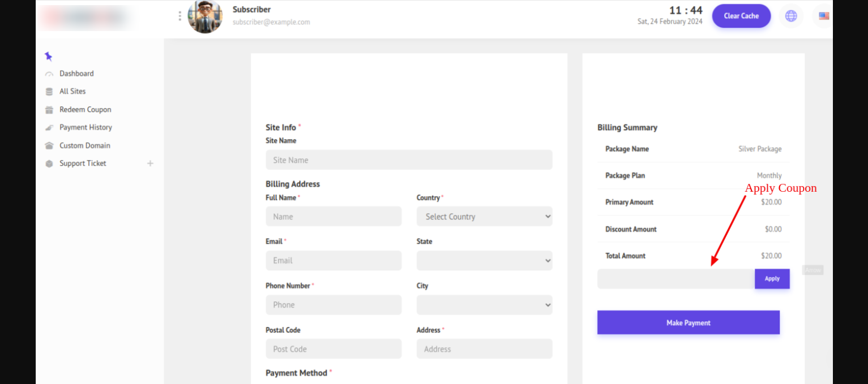Focus the Site Name input field
This screenshot has height=384, width=868.
409,160
